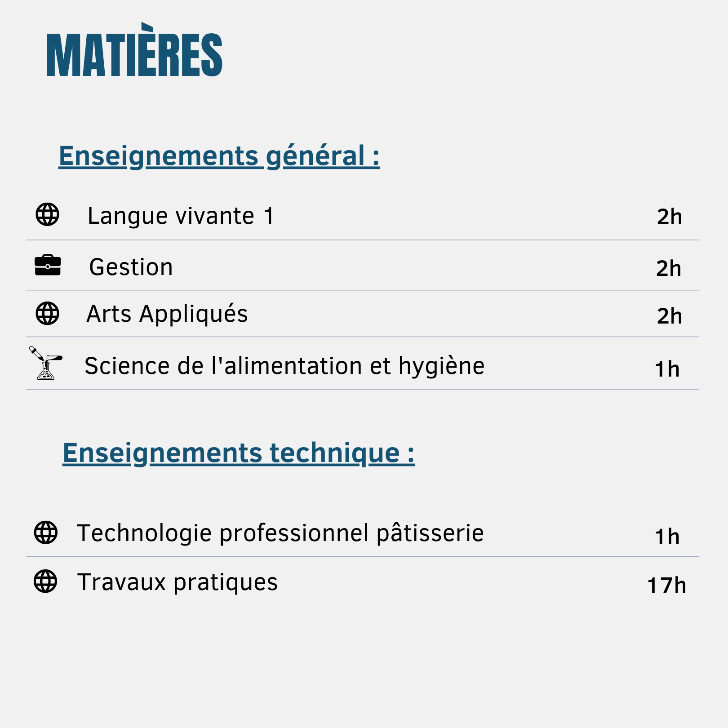Select the Arts Appliqués subject label
This screenshot has width=728, height=728.
(167, 314)
